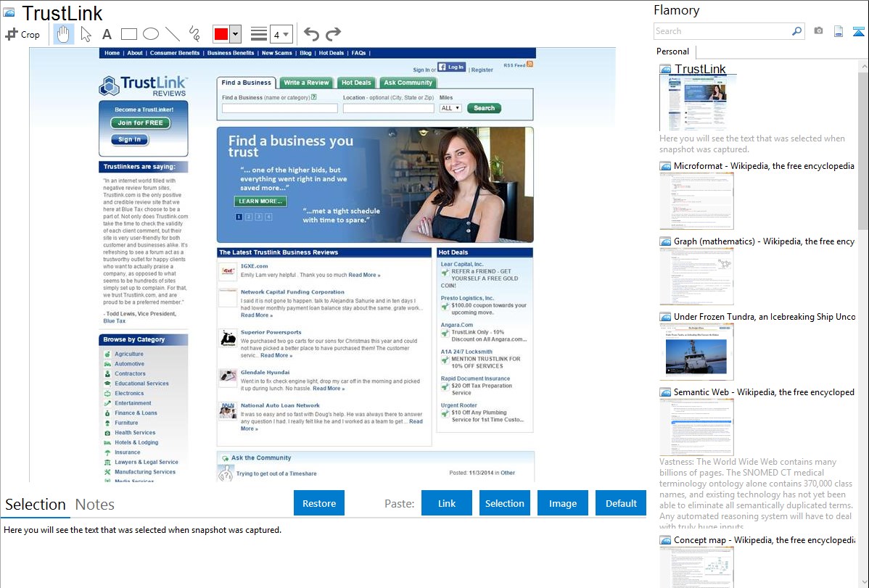Open the Semantic Web snapshot thumbnail
The width and height of the screenshot is (869, 588).
coord(696,427)
